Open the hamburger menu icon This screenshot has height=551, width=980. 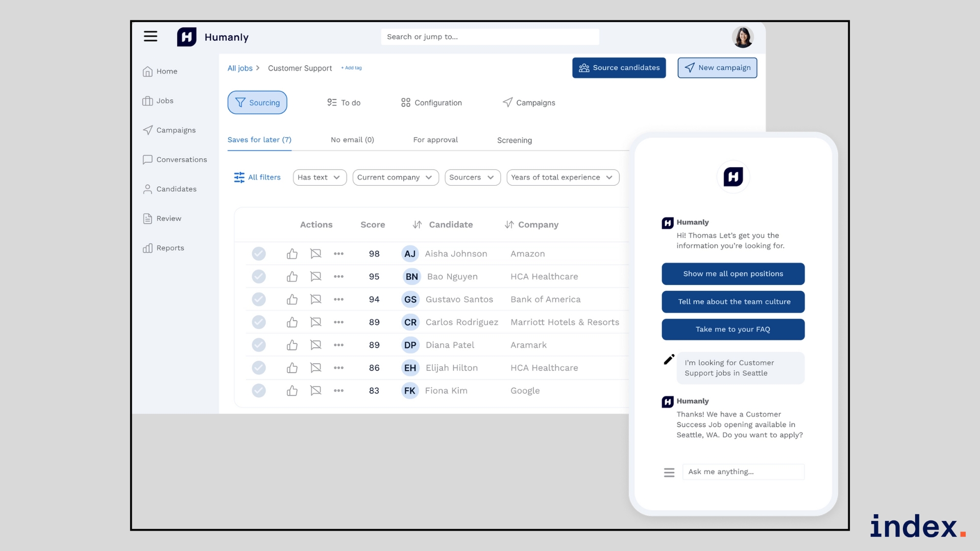pos(150,36)
